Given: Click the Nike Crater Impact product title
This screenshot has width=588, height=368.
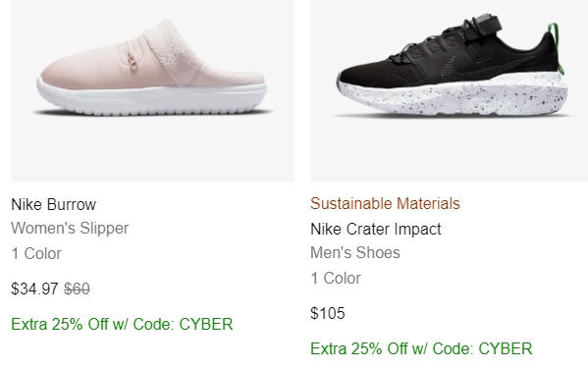Looking at the screenshot, I should tap(376, 229).
